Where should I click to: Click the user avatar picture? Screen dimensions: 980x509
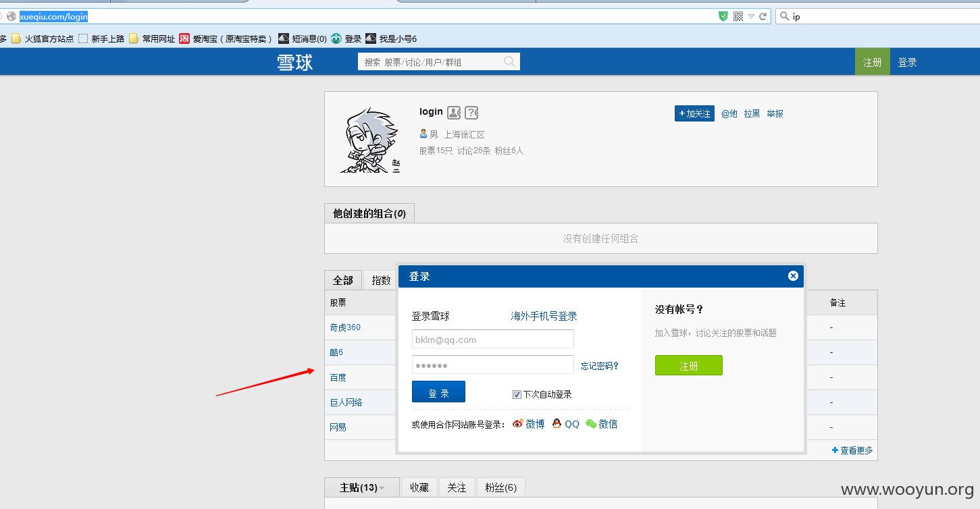(369, 139)
